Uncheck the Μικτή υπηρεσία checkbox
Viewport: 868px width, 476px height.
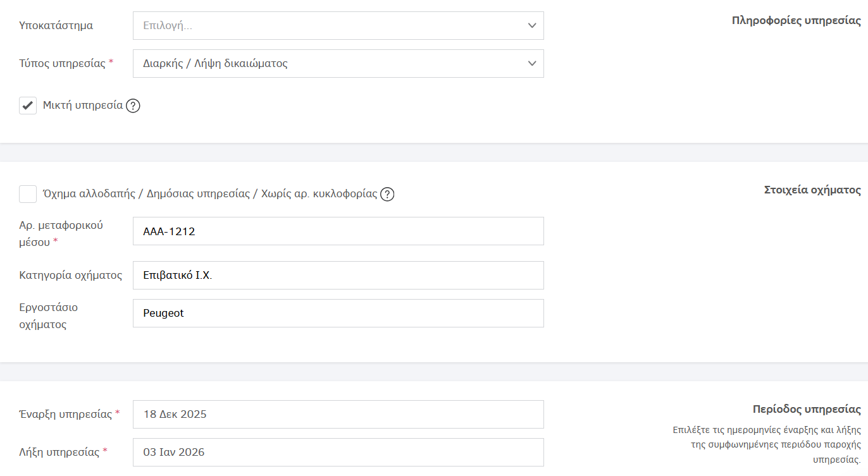(28, 106)
